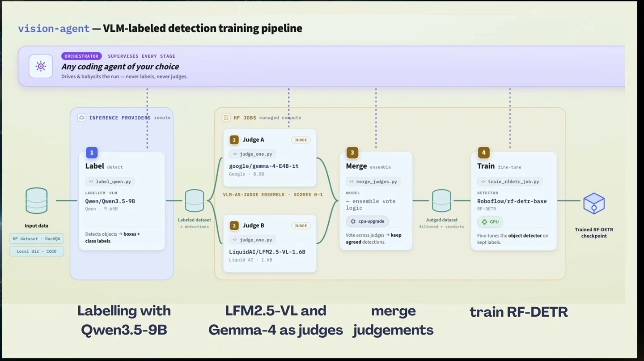Click step badge 2 on Judge B card
The image size is (644, 361).
(x=234, y=226)
